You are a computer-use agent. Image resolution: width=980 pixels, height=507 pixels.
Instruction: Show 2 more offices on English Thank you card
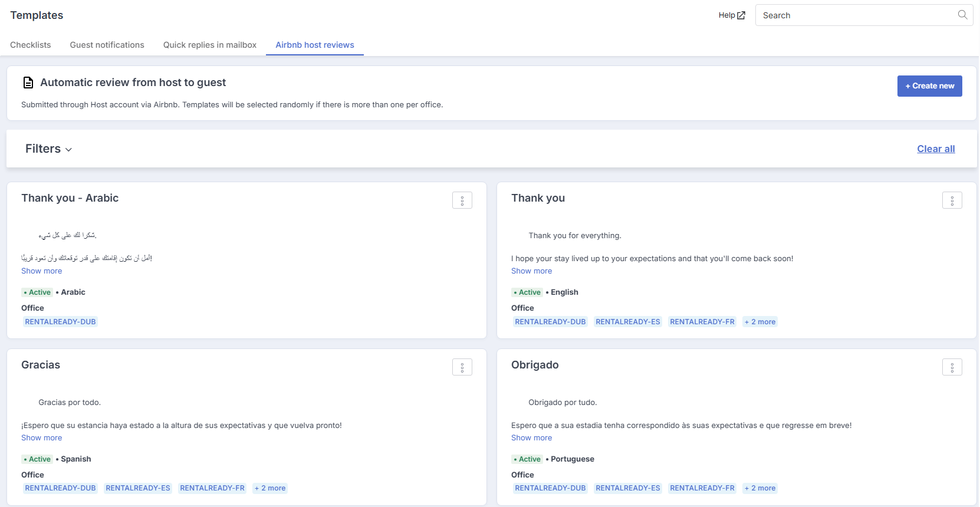[x=760, y=322]
